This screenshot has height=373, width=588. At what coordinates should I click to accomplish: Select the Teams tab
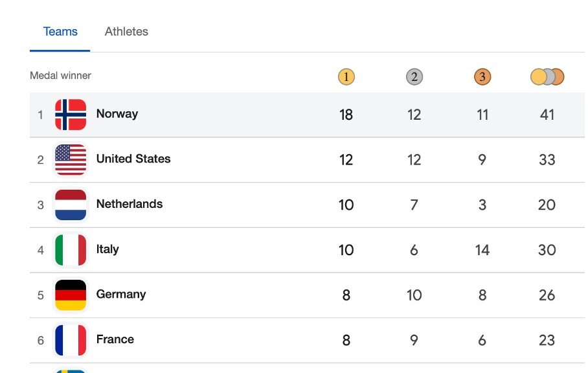pos(60,32)
